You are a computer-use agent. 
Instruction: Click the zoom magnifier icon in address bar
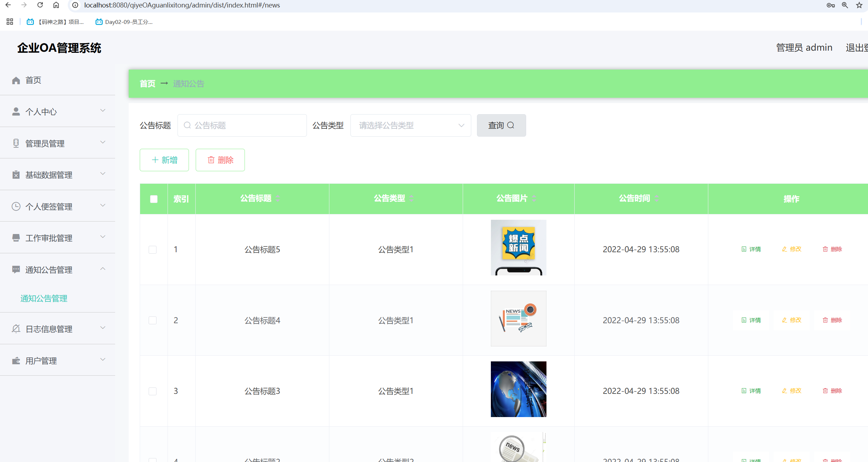(845, 5)
